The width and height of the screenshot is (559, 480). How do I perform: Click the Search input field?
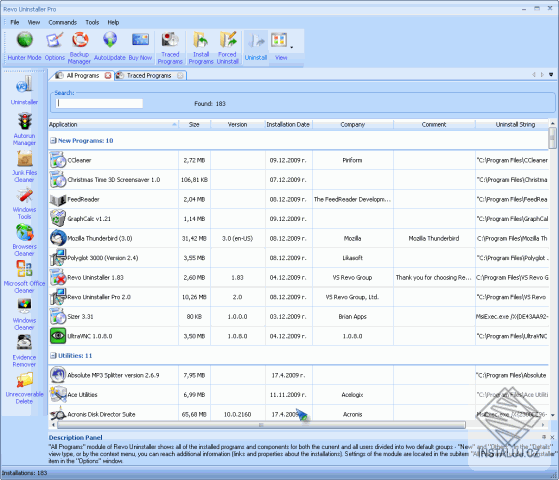[99, 103]
